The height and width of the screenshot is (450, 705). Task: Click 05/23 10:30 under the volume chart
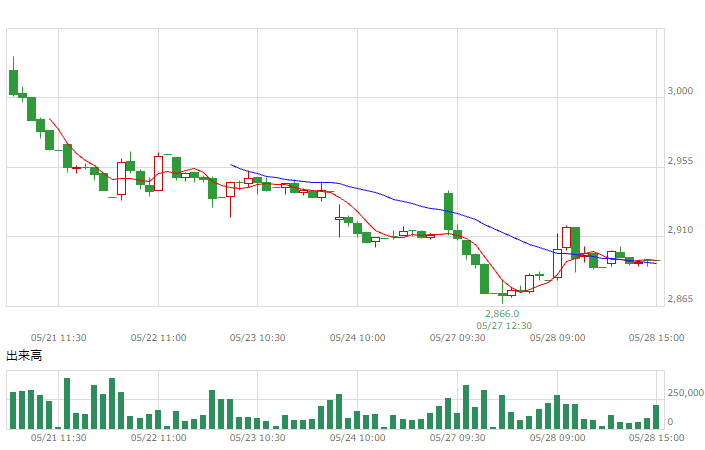coord(258,438)
